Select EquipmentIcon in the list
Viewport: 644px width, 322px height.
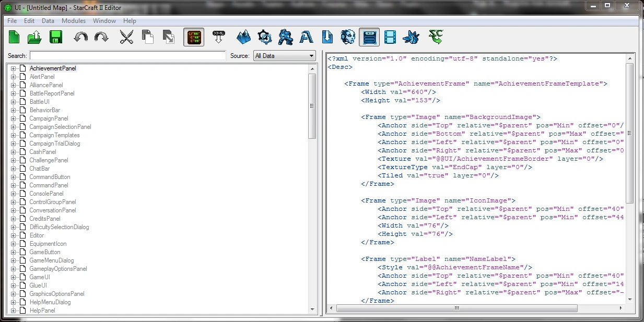48,244
